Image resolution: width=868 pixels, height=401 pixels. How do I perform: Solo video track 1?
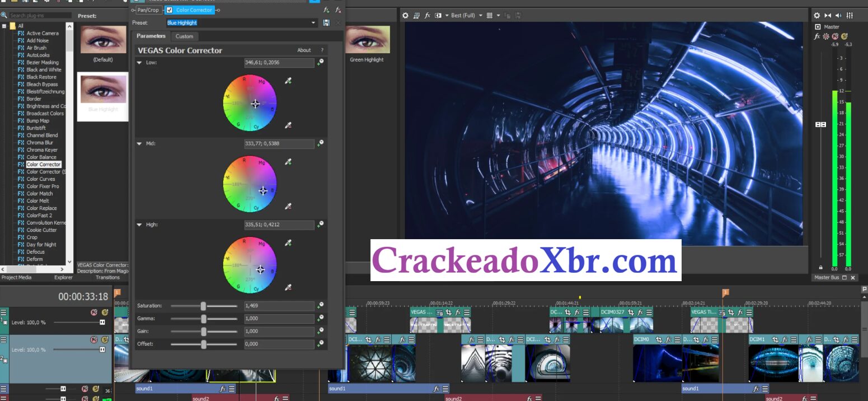click(105, 313)
